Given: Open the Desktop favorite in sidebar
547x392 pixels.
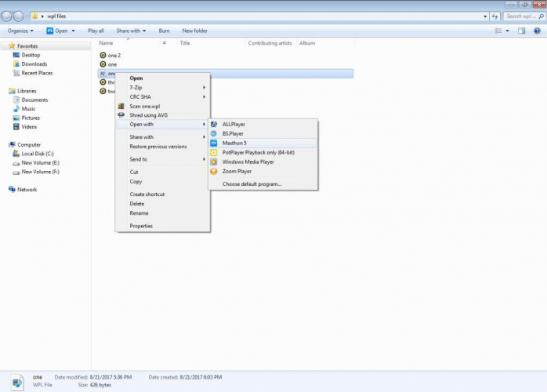Looking at the screenshot, I should point(31,55).
